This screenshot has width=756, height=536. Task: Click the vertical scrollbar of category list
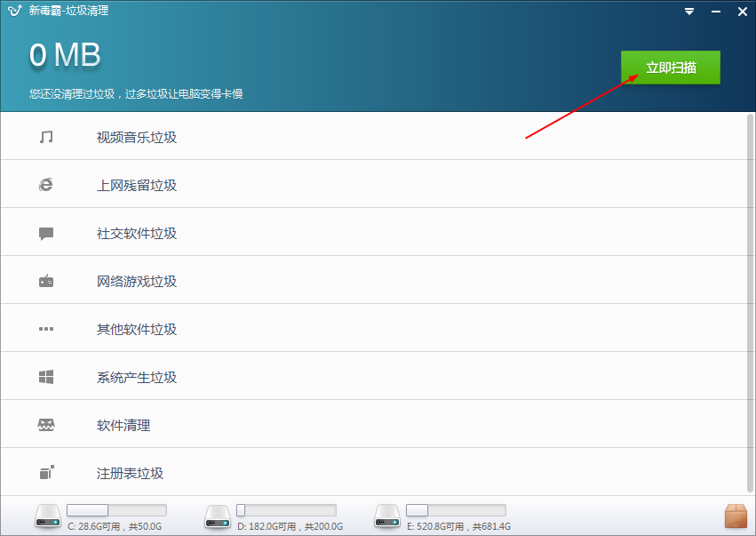[750, 303]
